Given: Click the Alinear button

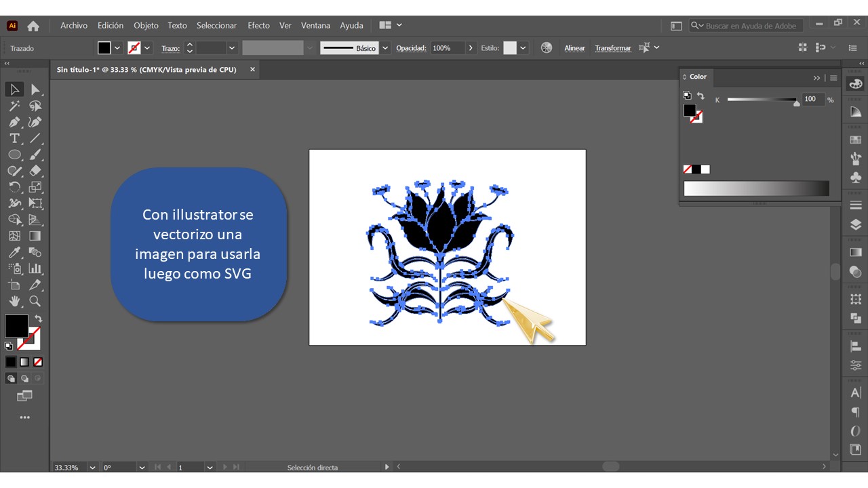Looking at the screenshot, I should coord(574,48).
